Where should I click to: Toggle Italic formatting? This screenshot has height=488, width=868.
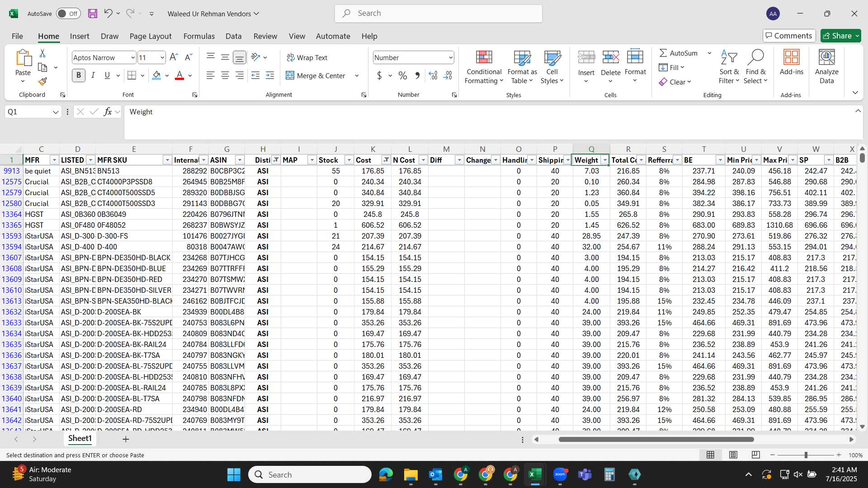tap(93, 75)
